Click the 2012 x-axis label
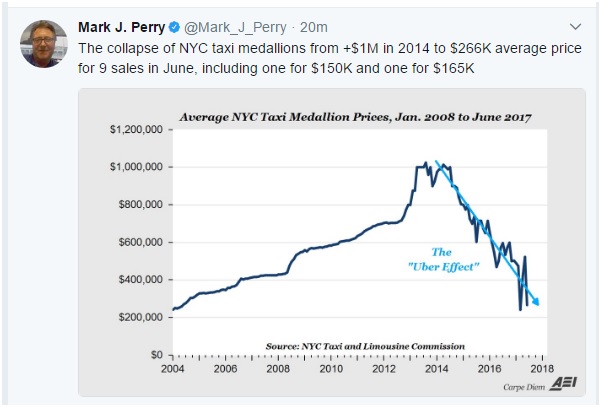Screen dimensions: 601x407 (385, 368)
